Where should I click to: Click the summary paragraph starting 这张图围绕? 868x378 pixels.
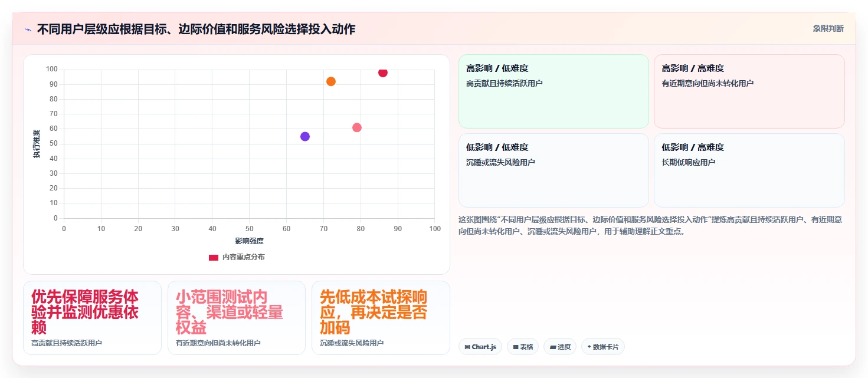coord(650,225)
